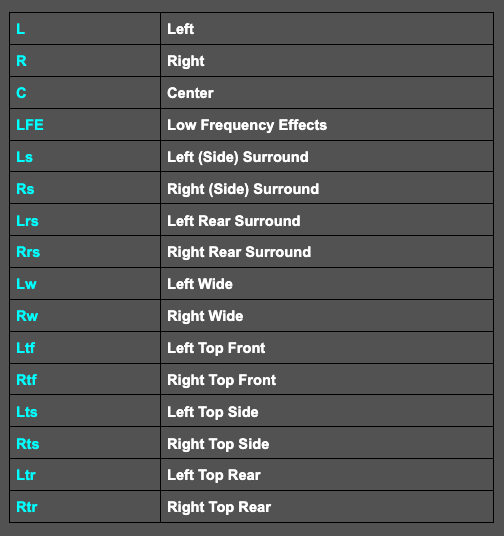This screenshot has height=536, width=504.
Task: Select the Rtf abbreviation
Action: click(27, 380)
